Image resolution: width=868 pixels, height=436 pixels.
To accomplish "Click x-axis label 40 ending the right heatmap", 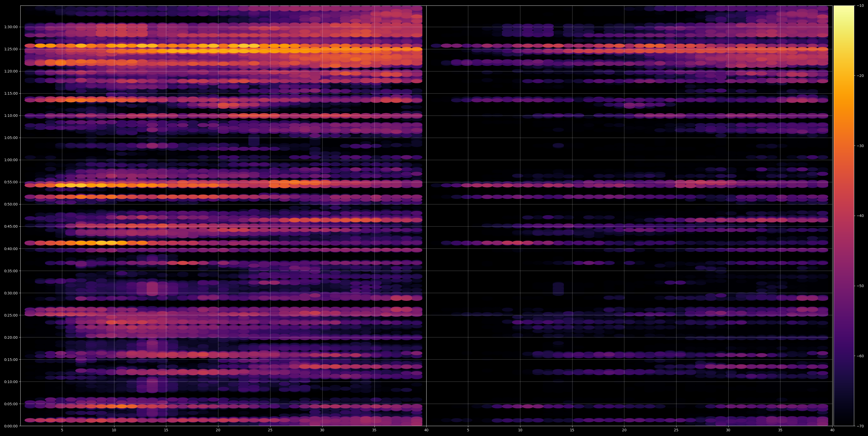I will coord(832,430).
